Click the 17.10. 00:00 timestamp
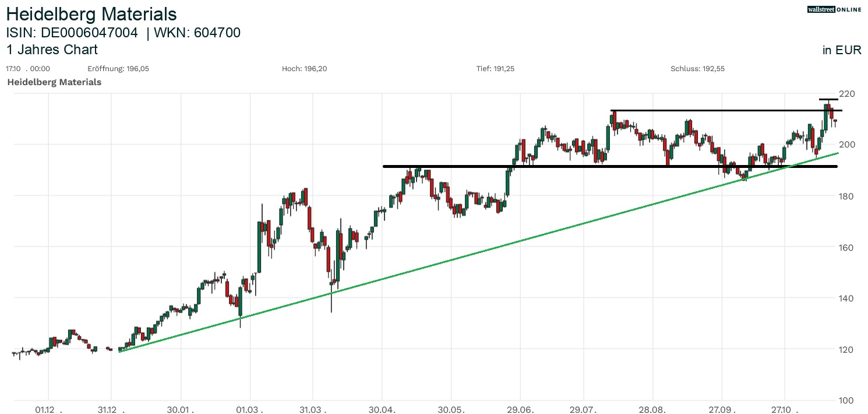Image resolution: width=868 pixels, height=414 pixels. point(27,69)
